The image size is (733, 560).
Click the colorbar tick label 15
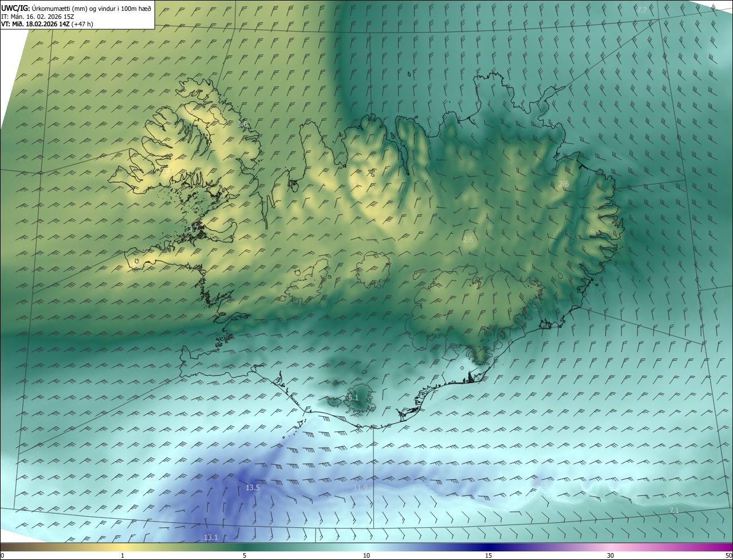488,556
